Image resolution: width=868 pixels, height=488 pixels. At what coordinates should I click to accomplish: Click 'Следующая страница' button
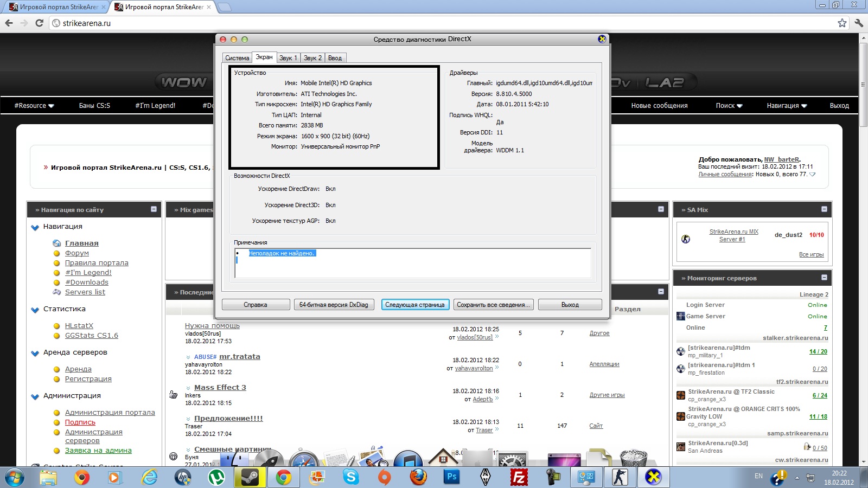pos(415,305)
